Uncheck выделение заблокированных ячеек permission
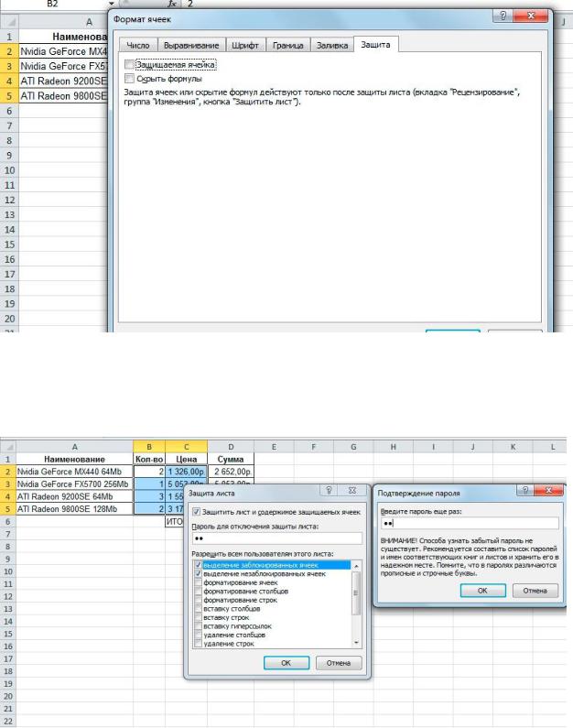Viewport: 573px width, 728px height. (x=198, y=565)
